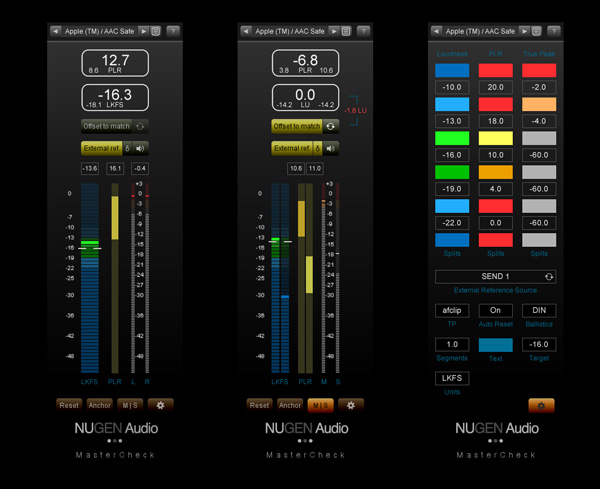Click Loudness split value -19.0
The image size is (600, 489).
[452, 189]
